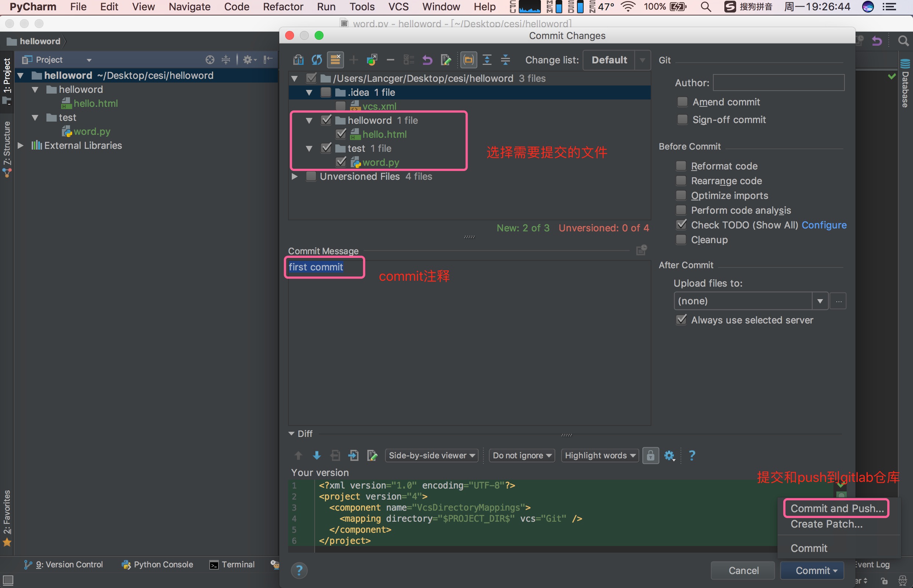Viewport: 913px width, 588px height.
Task: Select Create Patch from popup menu
Action: [826, 524]
